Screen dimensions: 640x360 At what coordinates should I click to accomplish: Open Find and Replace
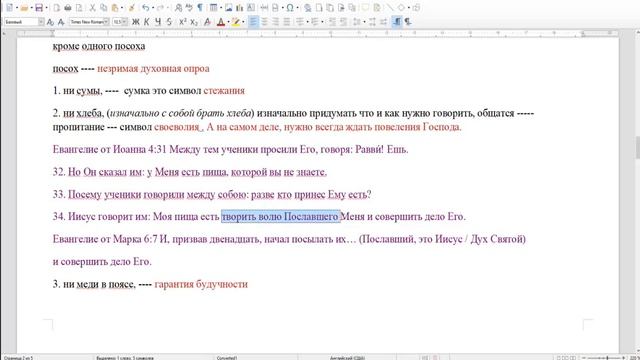point(178,8)
